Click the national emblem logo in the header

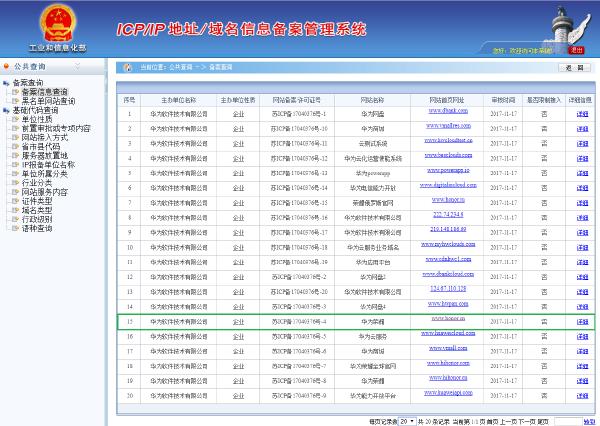coord(58,24)
